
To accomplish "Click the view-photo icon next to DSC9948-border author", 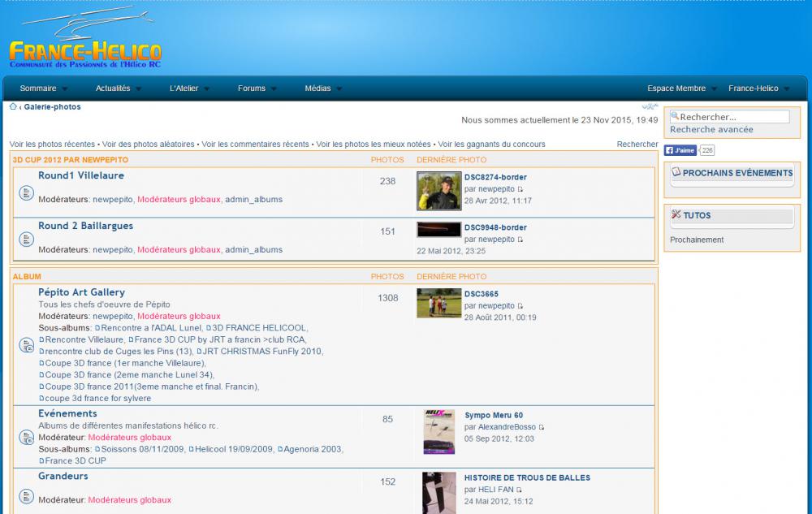I will pos(520,240).
